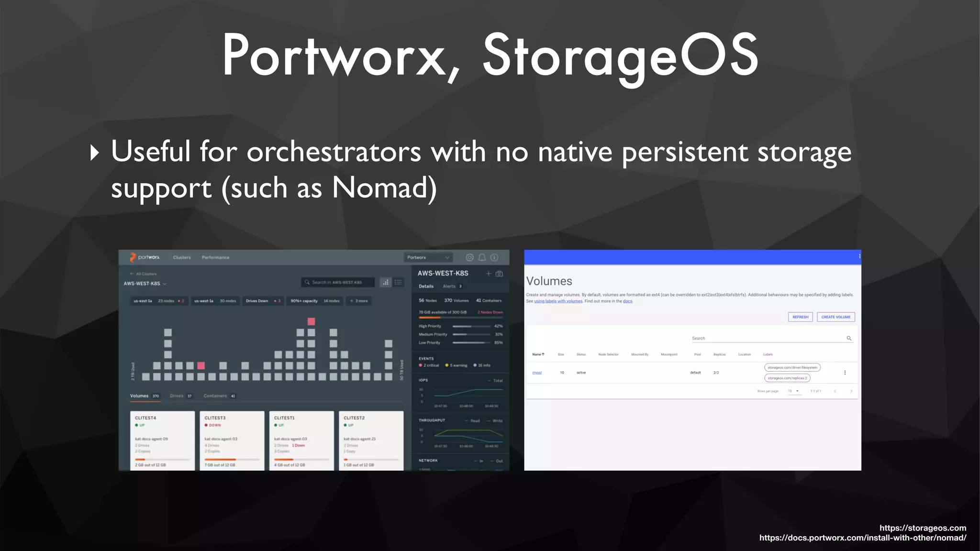Click the '1-1 of 1' pagination text
The width and height of the screenshot is (980, 551).
coord(816,391)
